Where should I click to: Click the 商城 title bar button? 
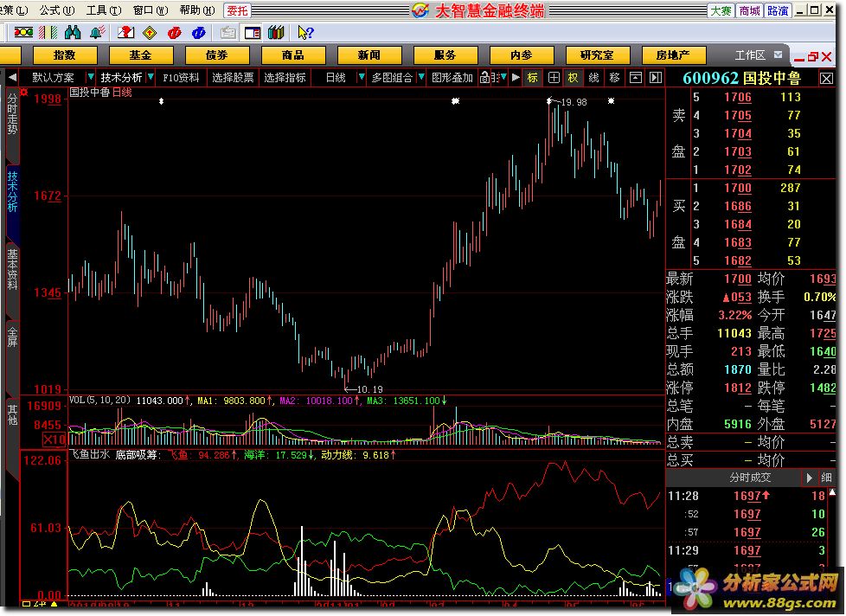tap(749, 10)
